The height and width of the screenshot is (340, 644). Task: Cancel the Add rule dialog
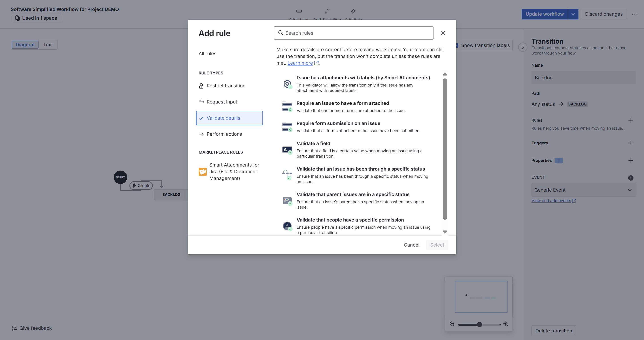point(411,245)
